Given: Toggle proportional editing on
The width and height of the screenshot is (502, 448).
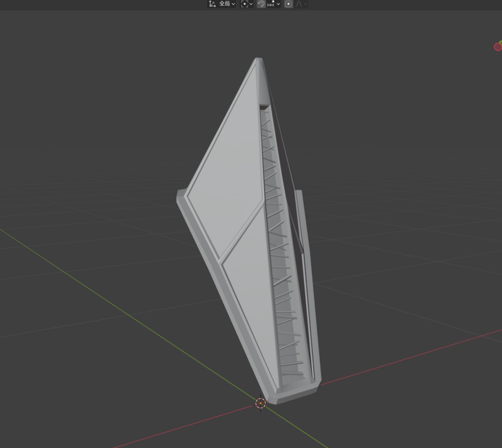Looking at the screenshot, I should 288,4.
